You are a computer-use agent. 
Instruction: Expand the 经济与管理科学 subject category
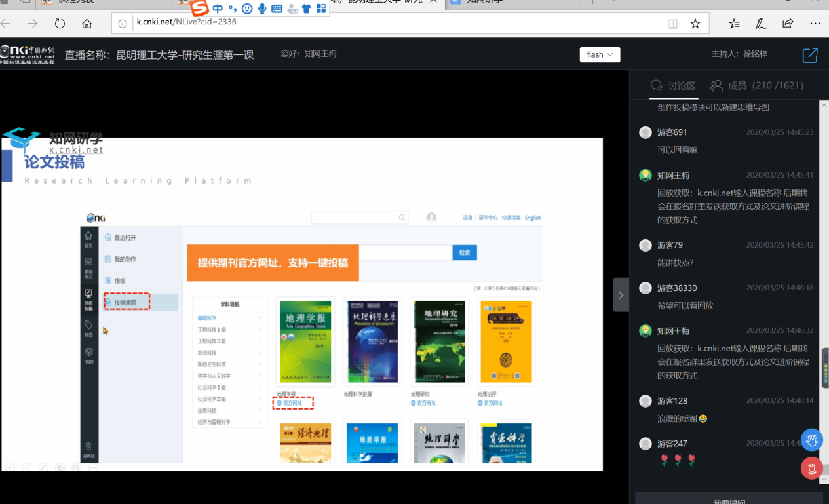pos(229,422)
